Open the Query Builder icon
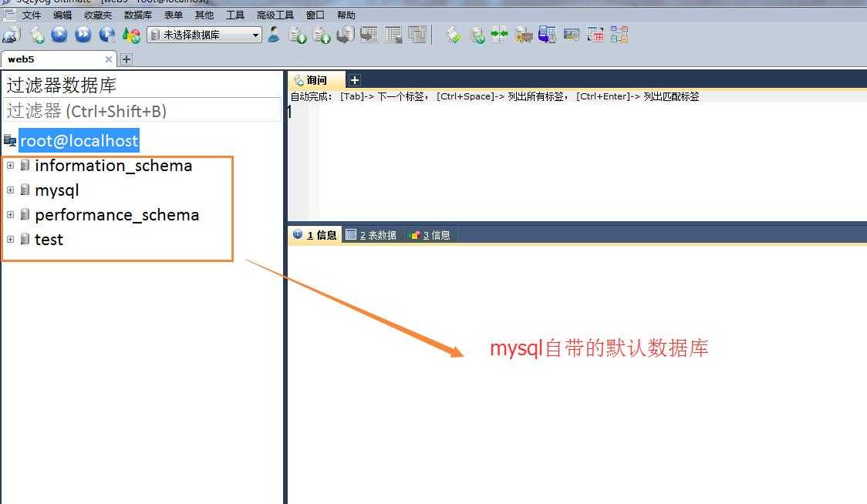 click(x=595, y=35)
